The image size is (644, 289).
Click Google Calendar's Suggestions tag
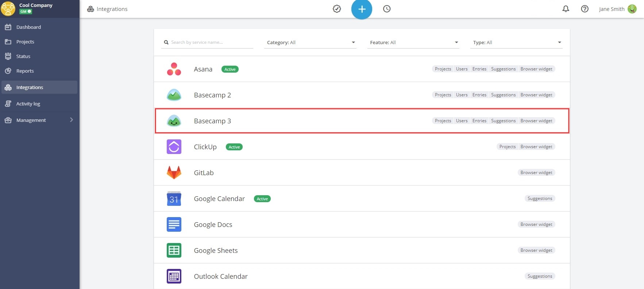click(x=540, y=199)
